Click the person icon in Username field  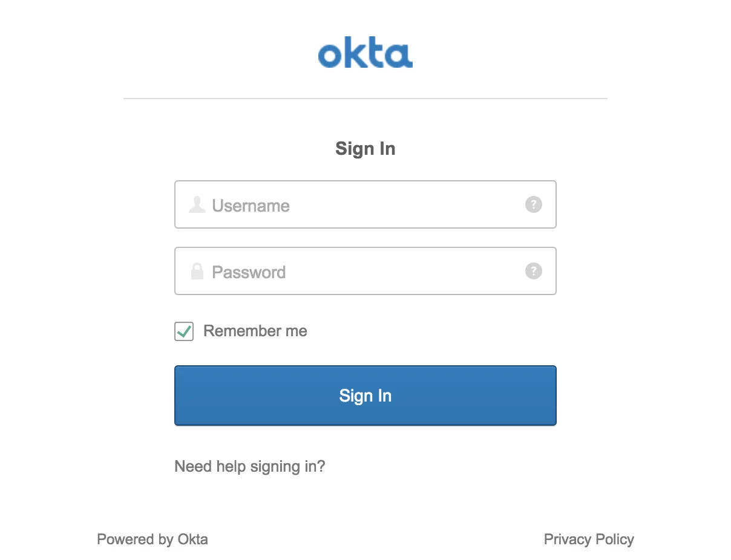pyautogui.click(x=197, y=204)
